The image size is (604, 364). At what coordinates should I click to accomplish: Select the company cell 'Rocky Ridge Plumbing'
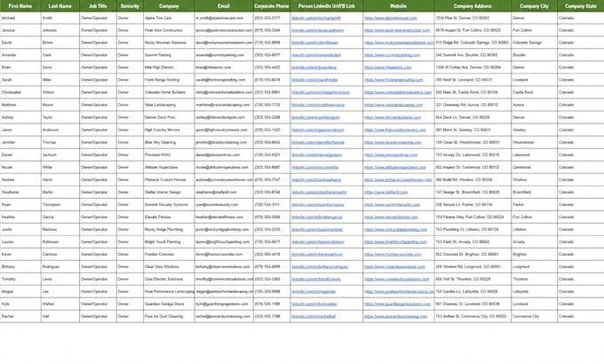[x=169, y=230]
